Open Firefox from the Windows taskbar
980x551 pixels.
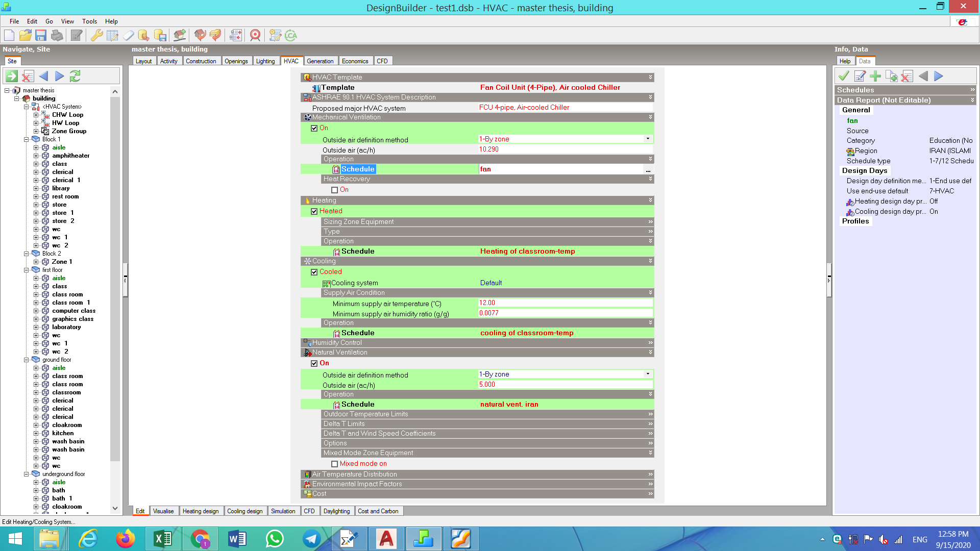(x=125, y=539)
